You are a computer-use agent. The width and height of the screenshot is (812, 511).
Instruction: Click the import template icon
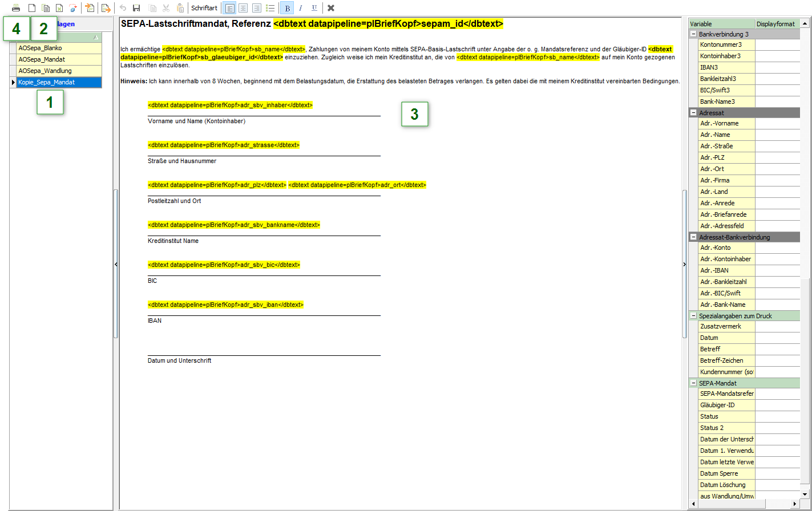(x=90, y=8)
